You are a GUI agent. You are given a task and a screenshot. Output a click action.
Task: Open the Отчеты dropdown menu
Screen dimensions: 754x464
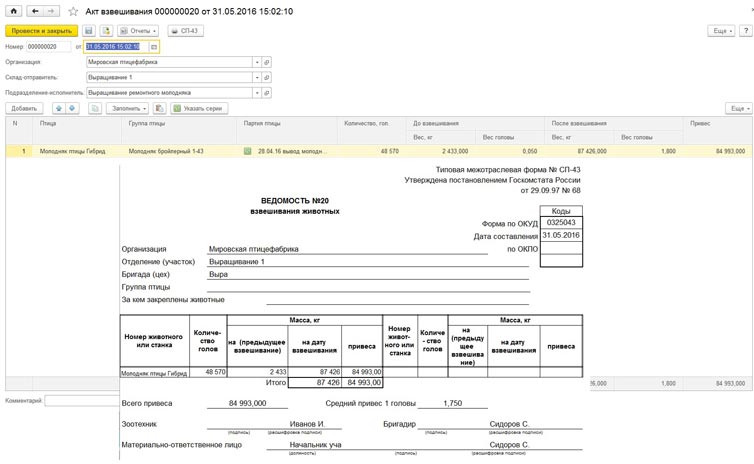click(138, 31)
